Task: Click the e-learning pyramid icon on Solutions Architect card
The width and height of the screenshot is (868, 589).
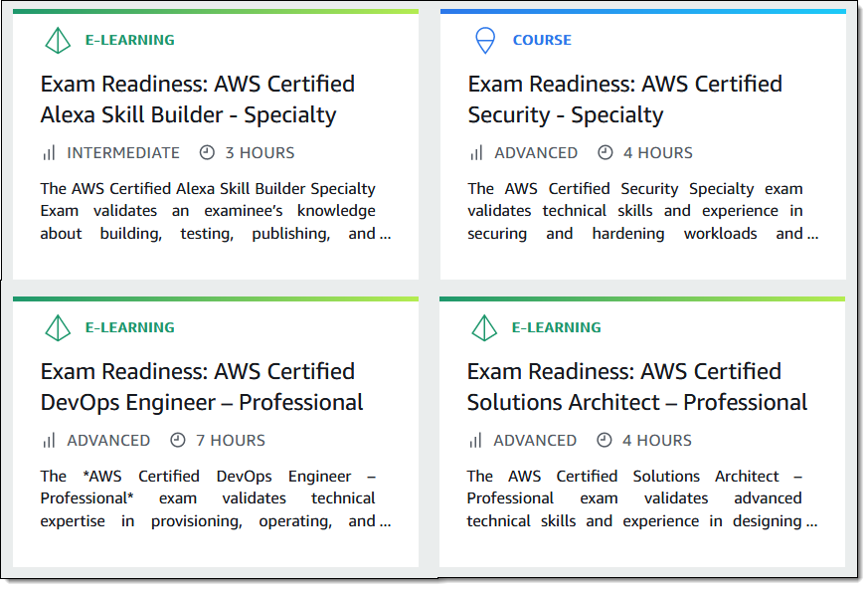Action: coord(484,328)
